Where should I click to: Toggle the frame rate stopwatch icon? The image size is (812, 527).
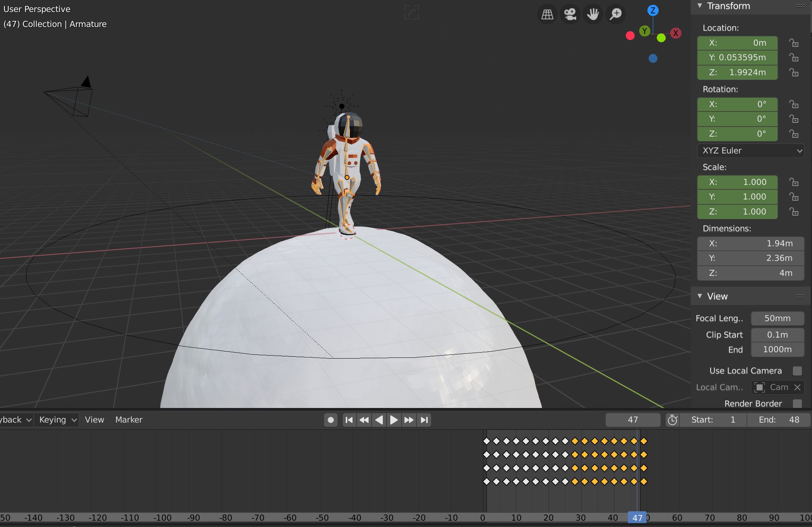[x=672, y=420]
